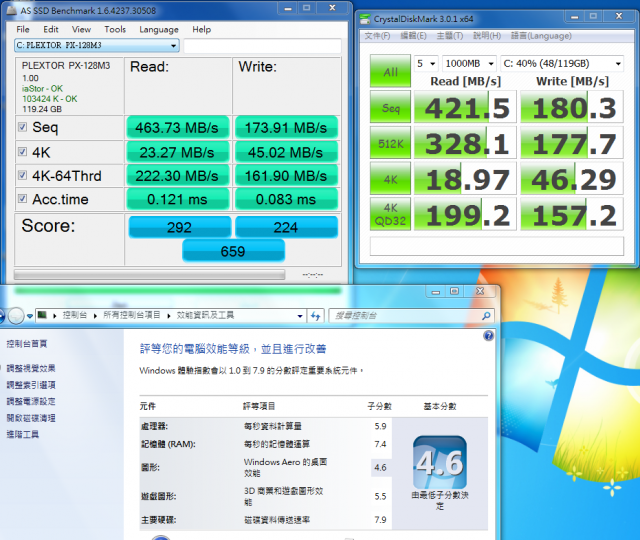Open the Help menu in AS SSD Benchmark

tap(202, 29)
